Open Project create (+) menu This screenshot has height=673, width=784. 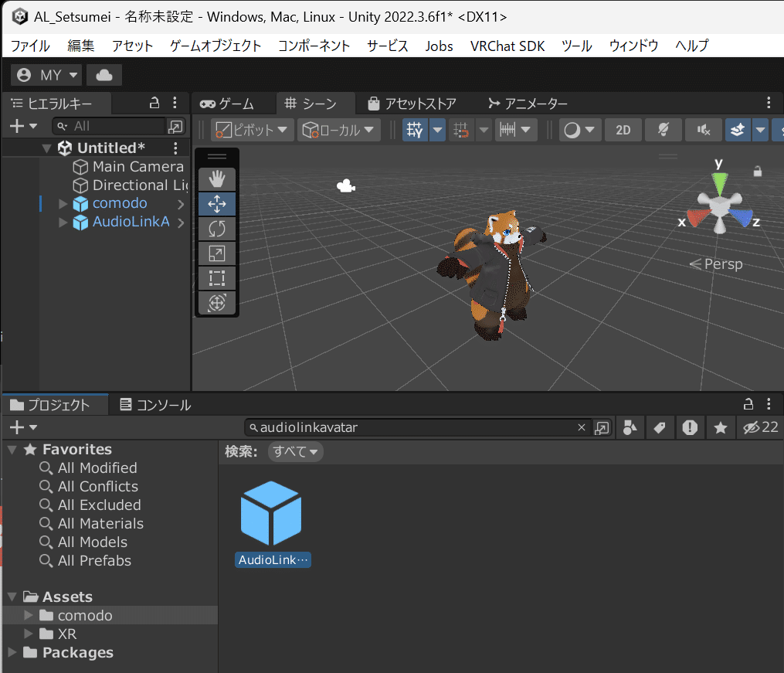[23, 427]
